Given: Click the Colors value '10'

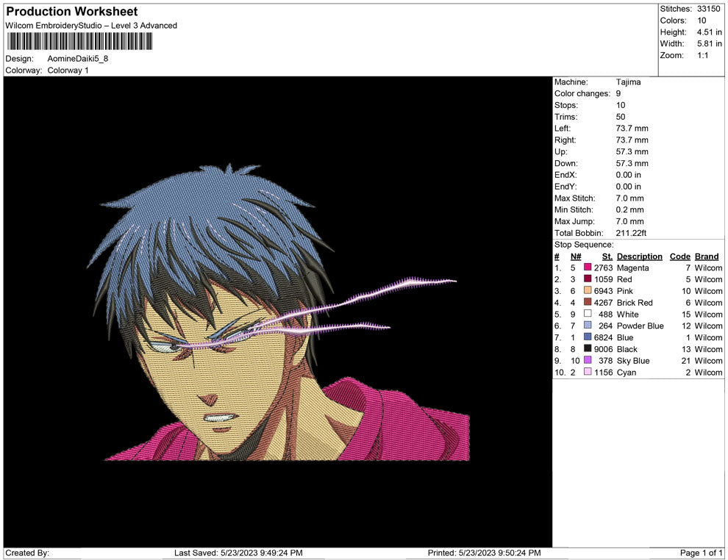Looking at the screenshot, I should click(x=702, y=21).
